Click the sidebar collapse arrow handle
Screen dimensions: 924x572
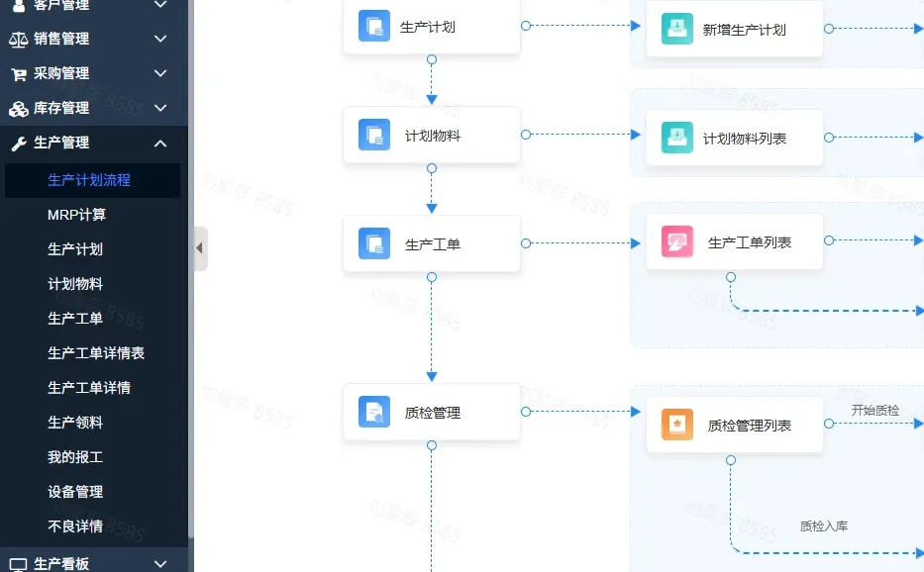(201, 249)
